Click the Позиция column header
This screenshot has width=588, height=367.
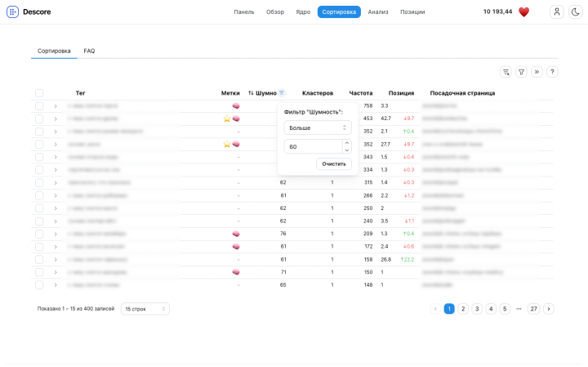coord(401,93)
